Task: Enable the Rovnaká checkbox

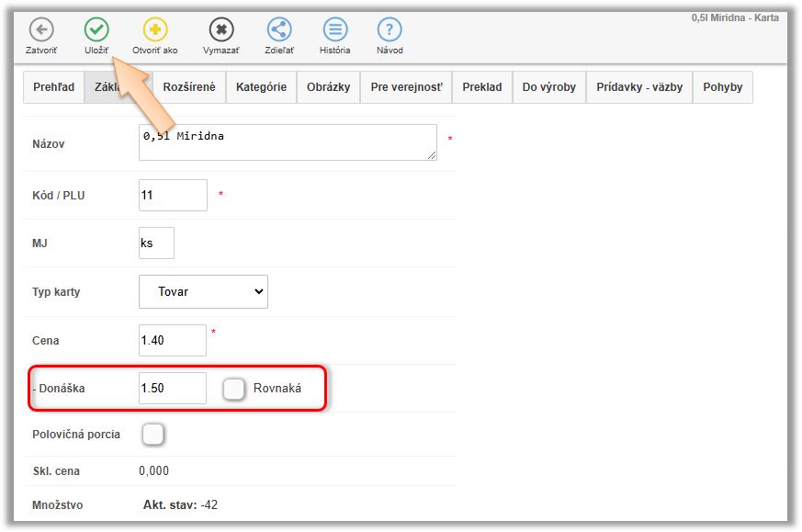Action: pos(234,389)
